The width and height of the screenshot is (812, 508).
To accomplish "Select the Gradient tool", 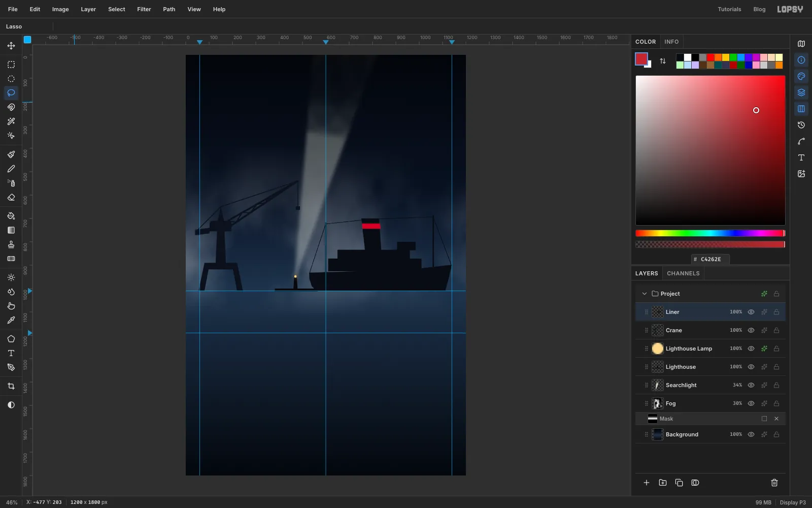I will click(x=11, y=230).
